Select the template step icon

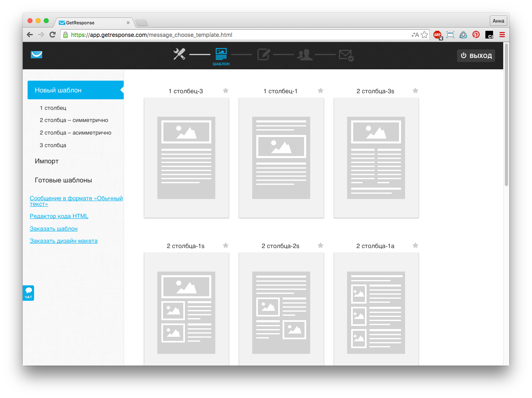(x=221, y=55)
